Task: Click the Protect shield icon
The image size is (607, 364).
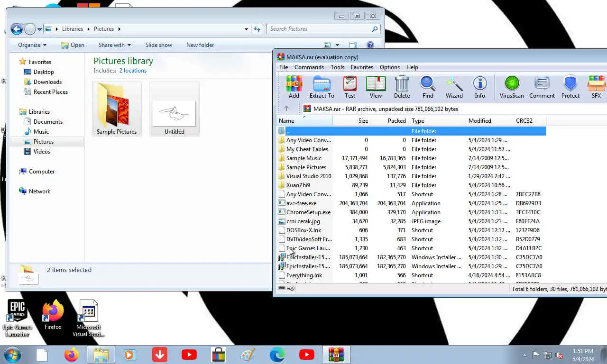Action: click(x=570, y=87)
